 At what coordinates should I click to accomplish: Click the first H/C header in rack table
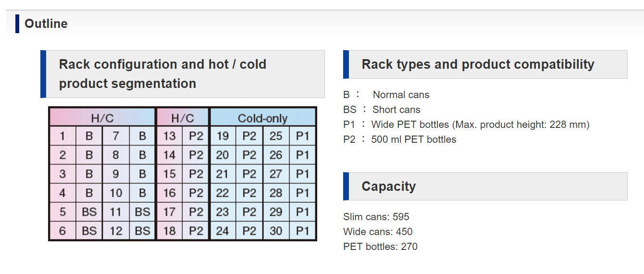click(x=102, y=118)
